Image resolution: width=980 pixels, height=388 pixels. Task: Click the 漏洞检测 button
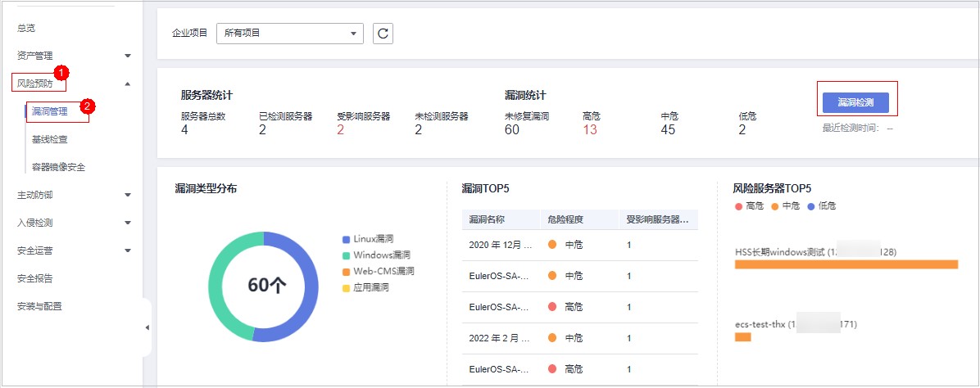point(855,102)
